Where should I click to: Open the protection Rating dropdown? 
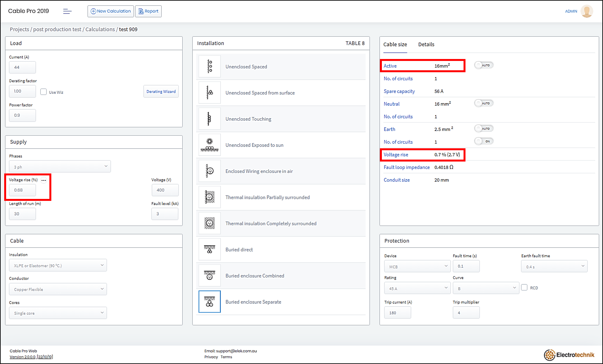(x=417, y=288)
